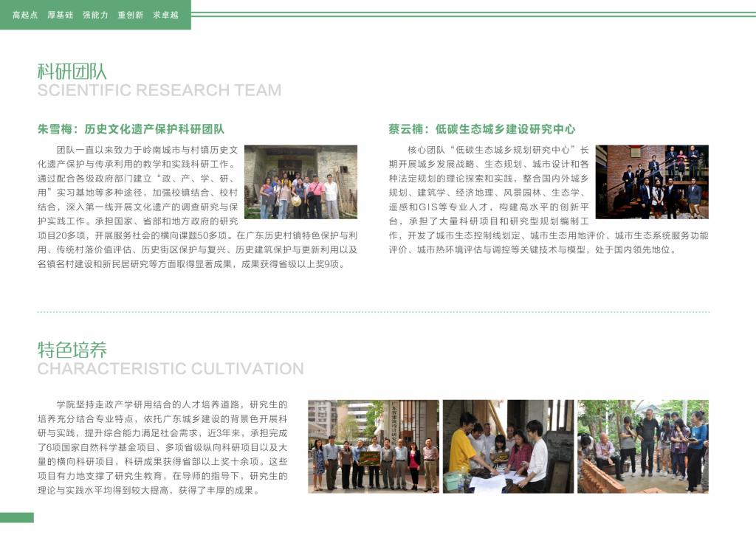Open the photo of people reviewing drawings
Viewport: 756px width, 535px height.
pyautogui.click(x=508, y=446)
